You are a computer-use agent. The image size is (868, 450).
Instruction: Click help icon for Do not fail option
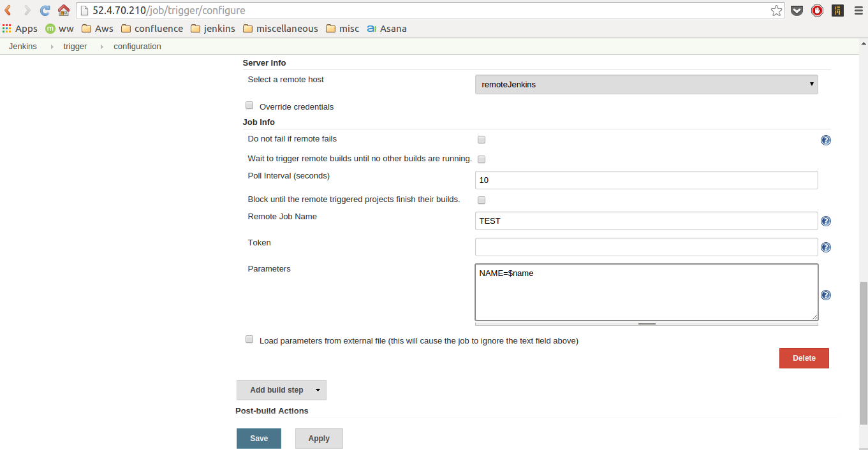point(825,140)
